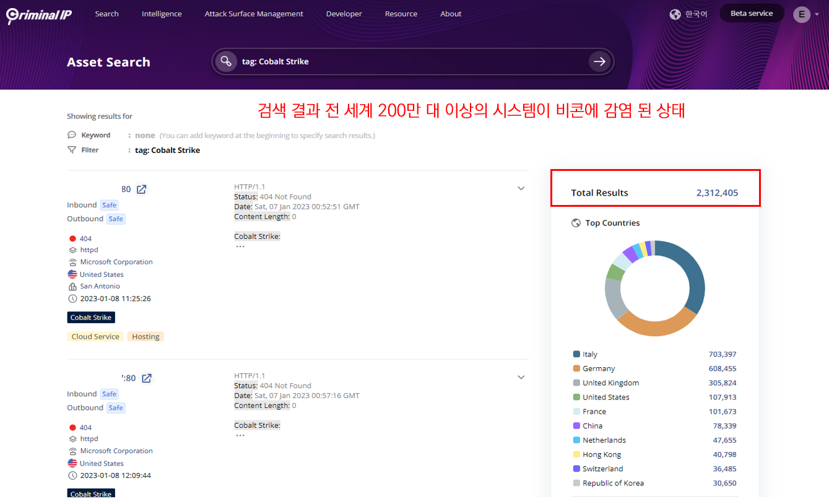This screenshot has height=504, width=829.
Task: Click Italy count 703,397
Action: [723, 354]
